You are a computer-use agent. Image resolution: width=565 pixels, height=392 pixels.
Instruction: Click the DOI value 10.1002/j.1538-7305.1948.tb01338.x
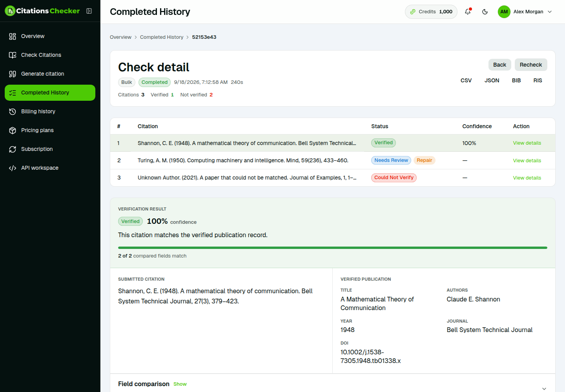[x=370, y=356]
